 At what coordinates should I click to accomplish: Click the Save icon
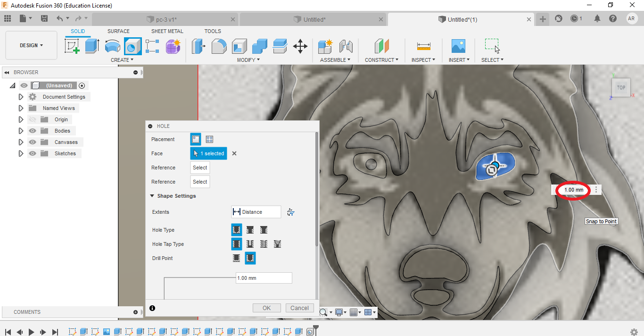44,18
